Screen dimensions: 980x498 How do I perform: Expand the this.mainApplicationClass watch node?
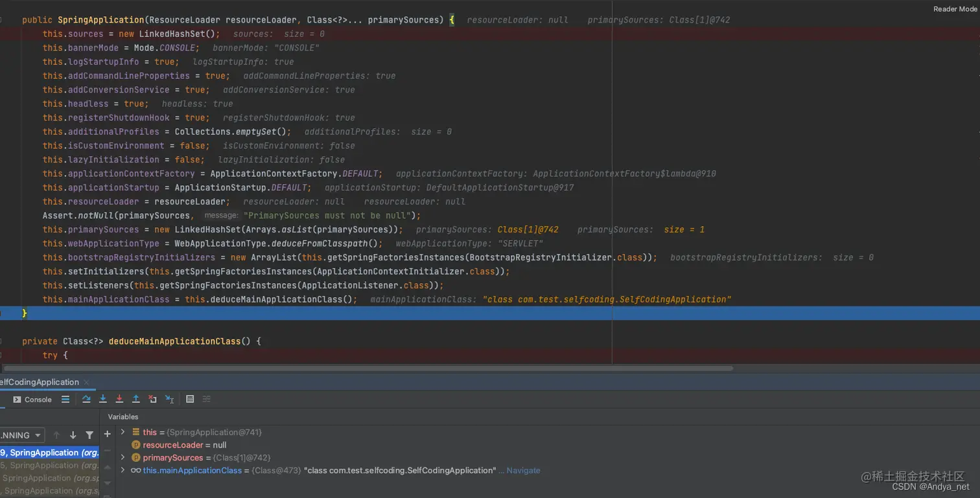122,470
